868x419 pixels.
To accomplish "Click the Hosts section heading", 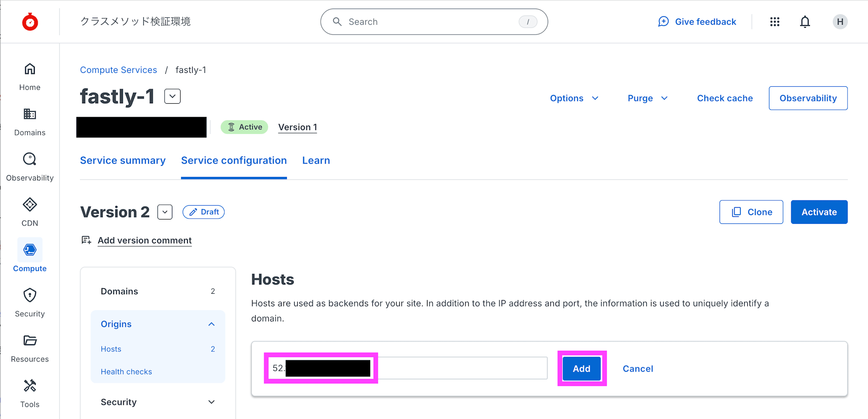I will click(273, 279).
